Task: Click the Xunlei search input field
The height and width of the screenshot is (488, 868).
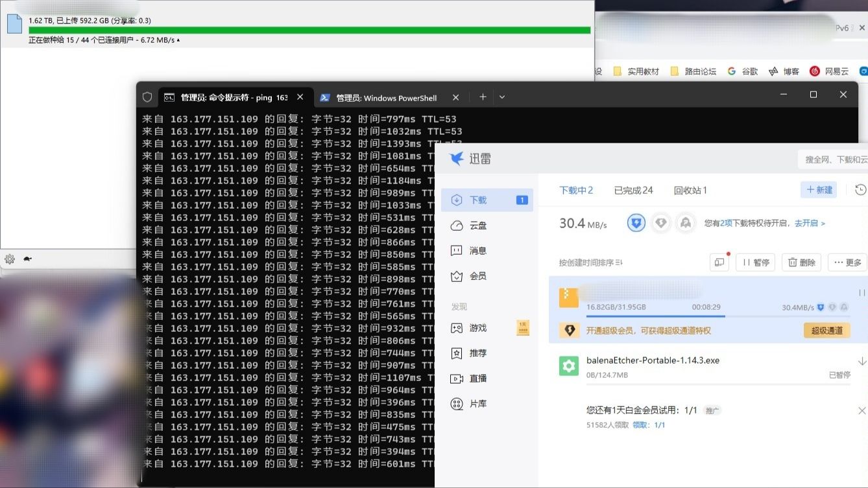Action: (x=834, y=159)
